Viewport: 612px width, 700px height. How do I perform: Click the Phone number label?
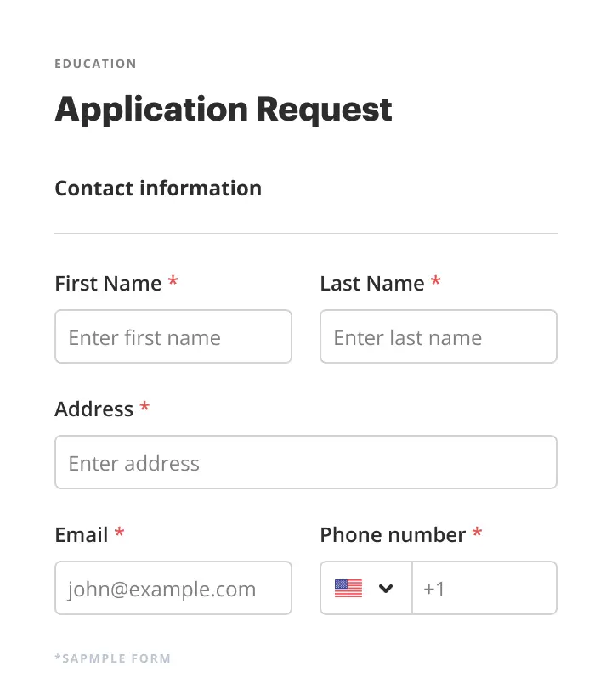pos(393,535)
